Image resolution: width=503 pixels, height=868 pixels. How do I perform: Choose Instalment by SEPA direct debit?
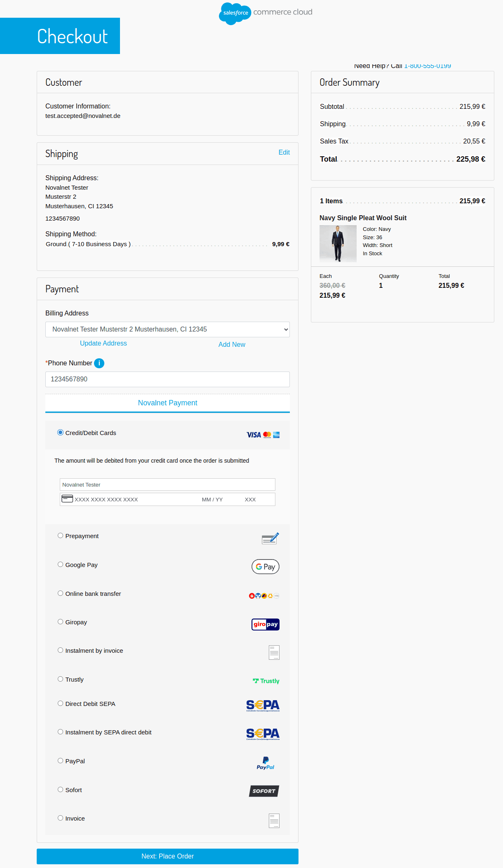(x=60, y=732)
